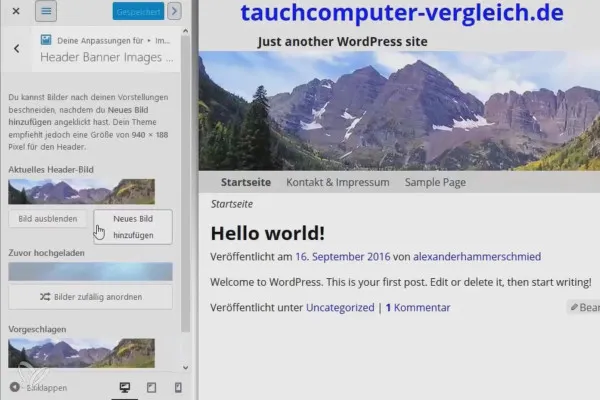Screen dimensions: 600x400
Task: Open the Hello world! post title
Action: pos(268,233)
